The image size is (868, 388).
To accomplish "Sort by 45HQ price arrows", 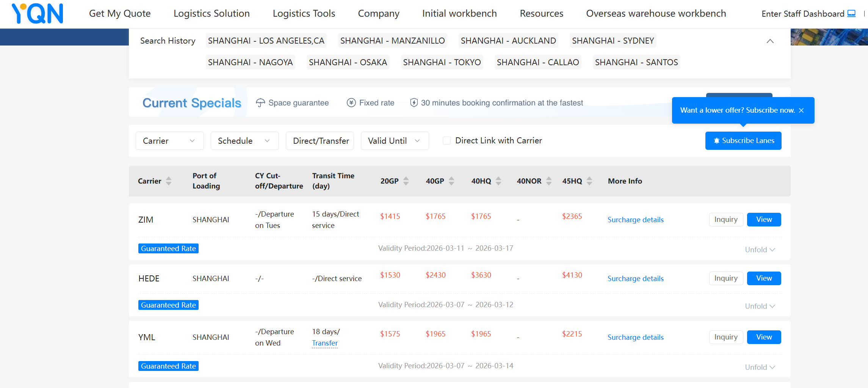I will 589,181.
